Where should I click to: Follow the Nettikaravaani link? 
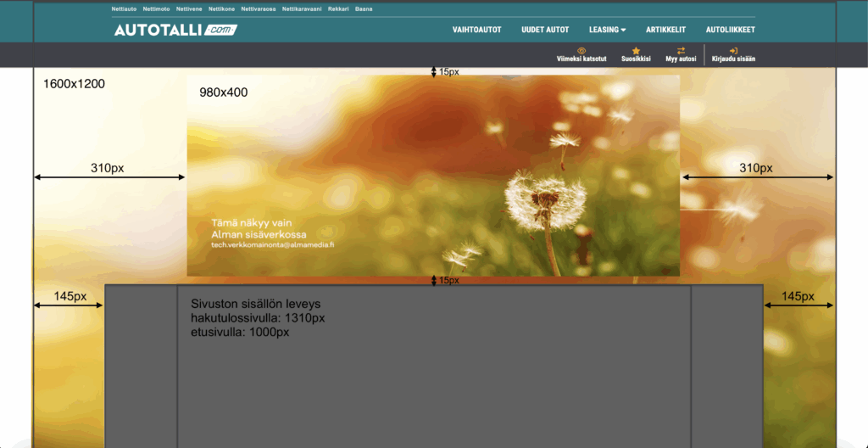tap(302, 9)
